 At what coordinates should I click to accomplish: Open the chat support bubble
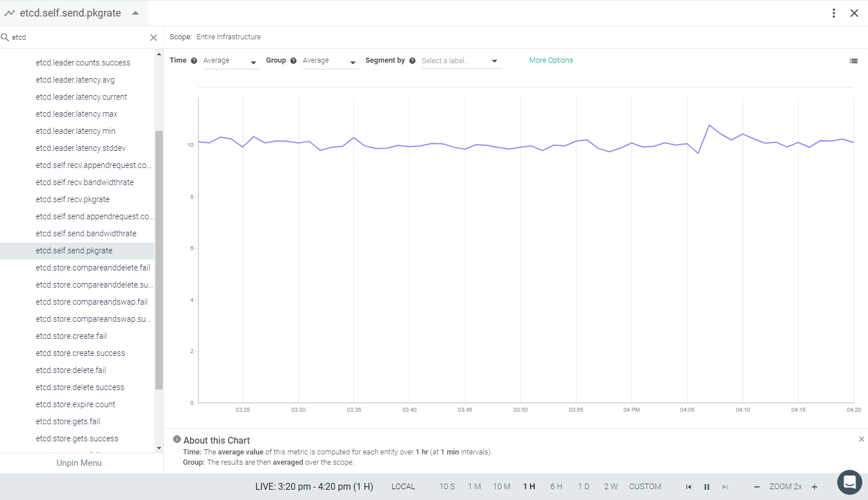[850, 482]
